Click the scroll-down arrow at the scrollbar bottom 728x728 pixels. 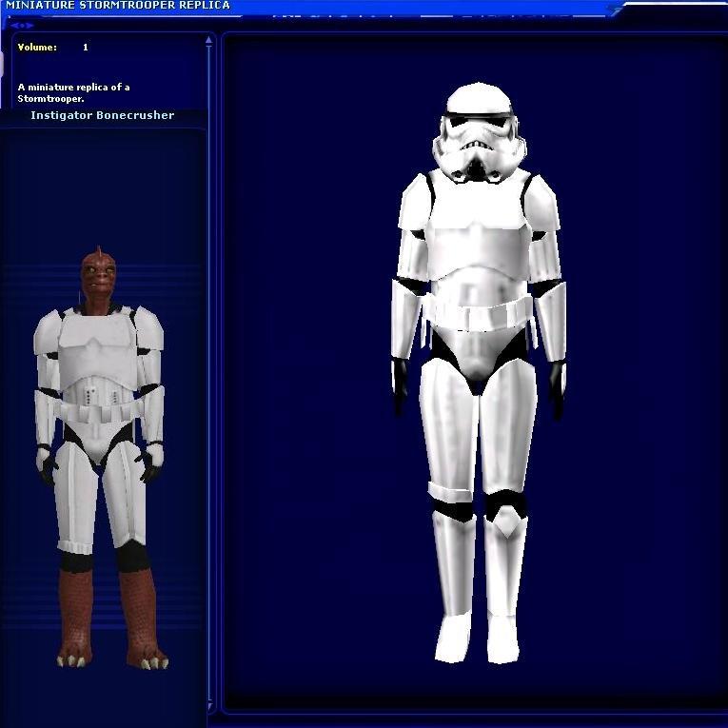[209, 707]
